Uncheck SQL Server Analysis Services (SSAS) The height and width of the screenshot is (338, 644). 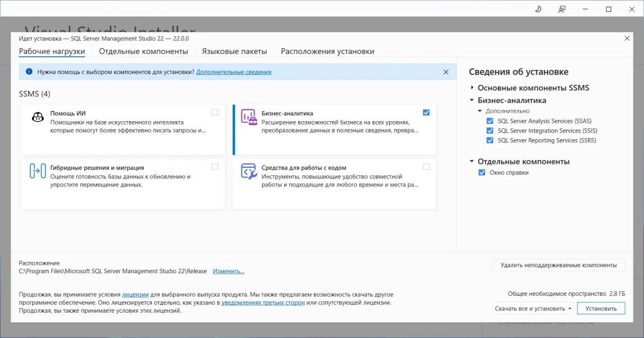(x=489, y=121)
